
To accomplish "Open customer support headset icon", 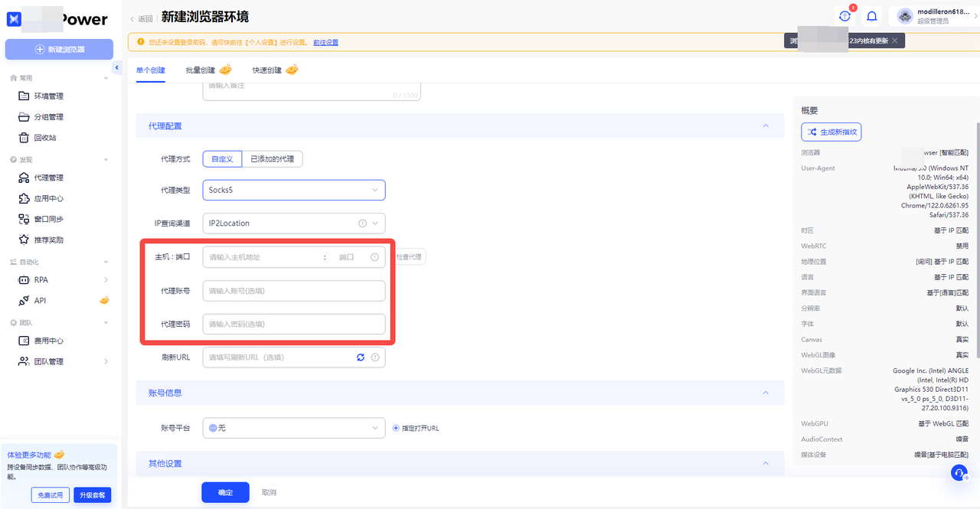I will [x=959, y=473].
